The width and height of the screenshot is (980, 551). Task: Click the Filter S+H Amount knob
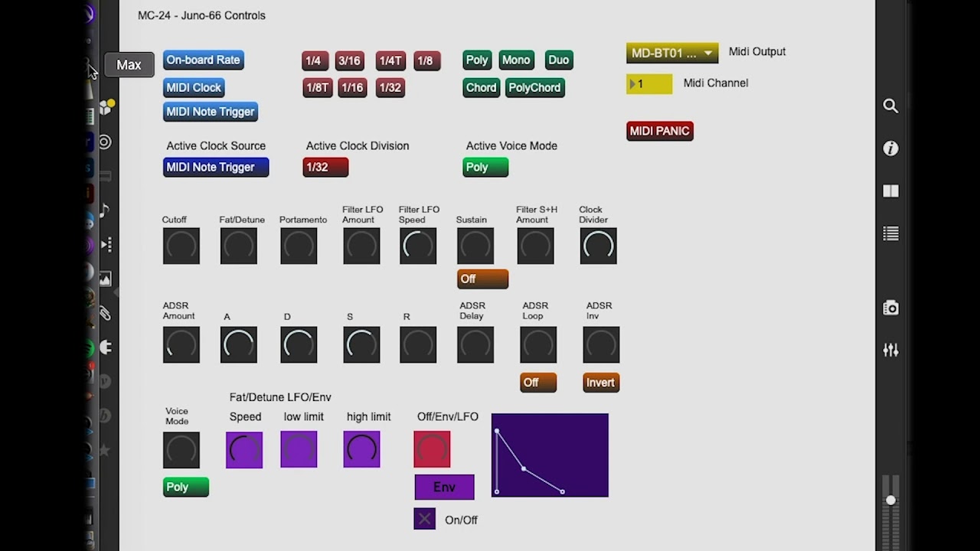[535, 246]
